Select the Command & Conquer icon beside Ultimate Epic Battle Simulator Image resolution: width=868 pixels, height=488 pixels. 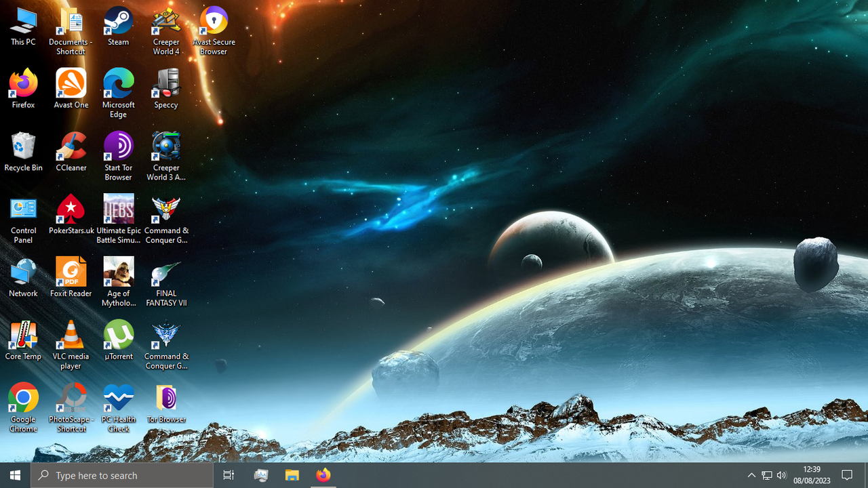pos(166,220)
